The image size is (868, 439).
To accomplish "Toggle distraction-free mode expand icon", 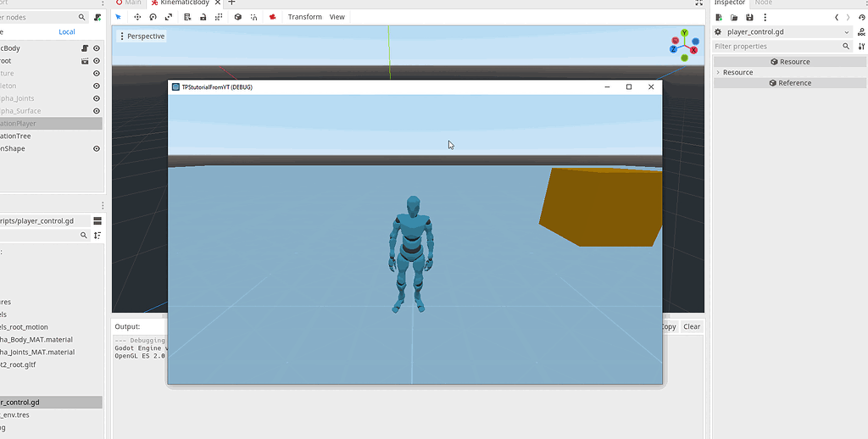I will coord(698,3).
